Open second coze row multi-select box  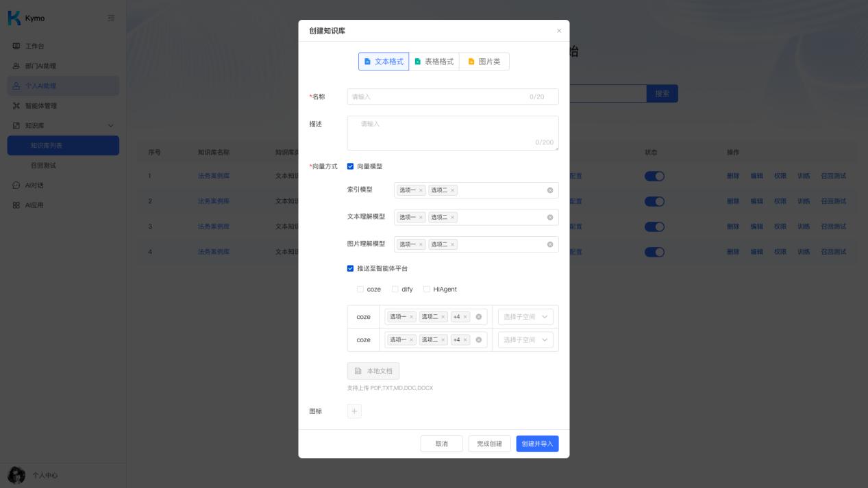436,339
